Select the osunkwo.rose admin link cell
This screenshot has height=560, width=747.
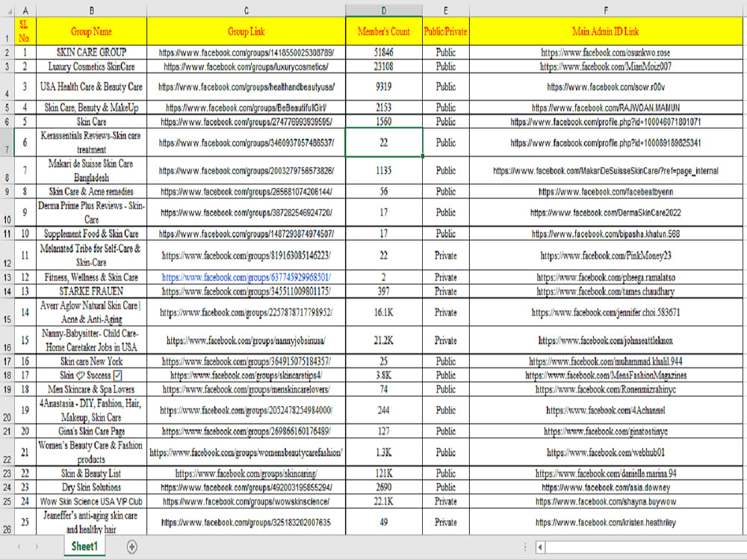point(606,52)
